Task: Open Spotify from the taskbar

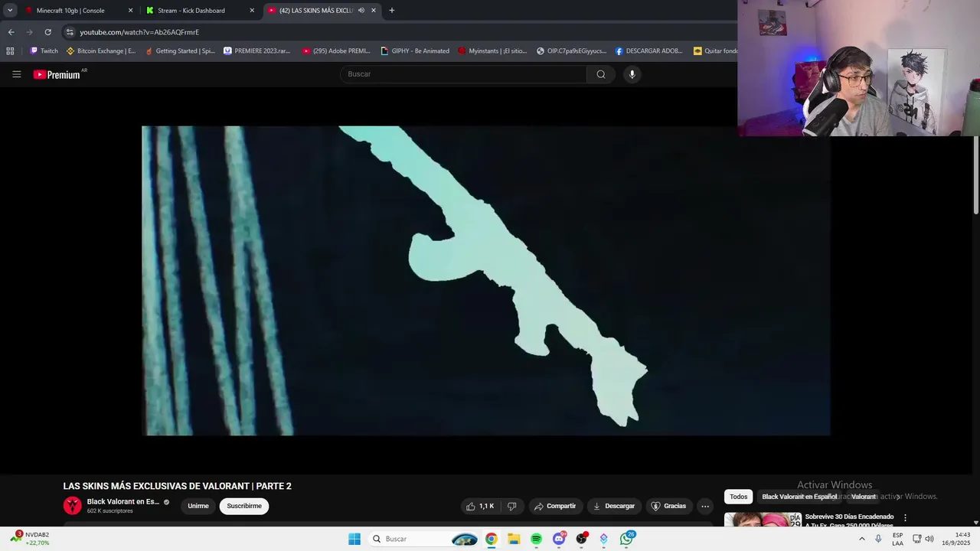Action: click(536, 539)
